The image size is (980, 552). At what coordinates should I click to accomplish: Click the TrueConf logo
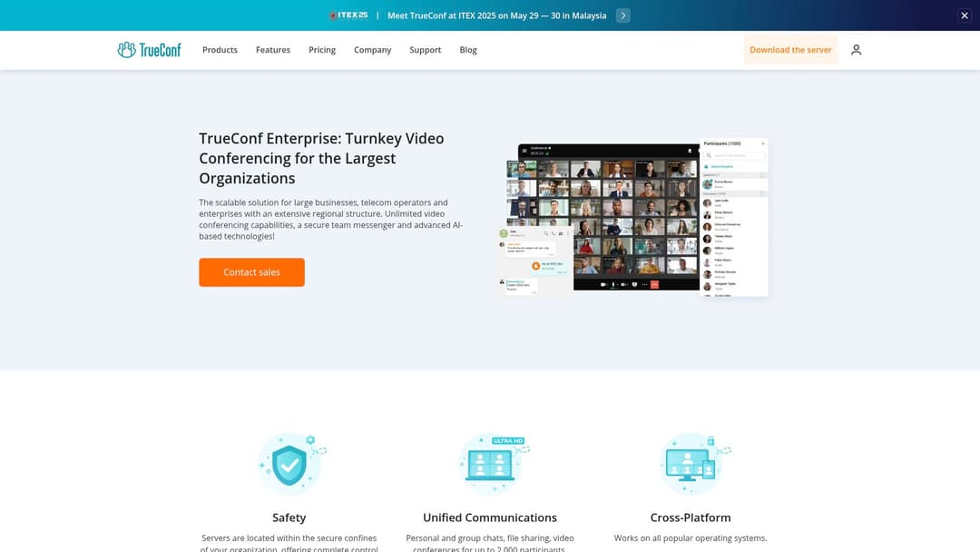pyautogui.click(x=150, y=50)
